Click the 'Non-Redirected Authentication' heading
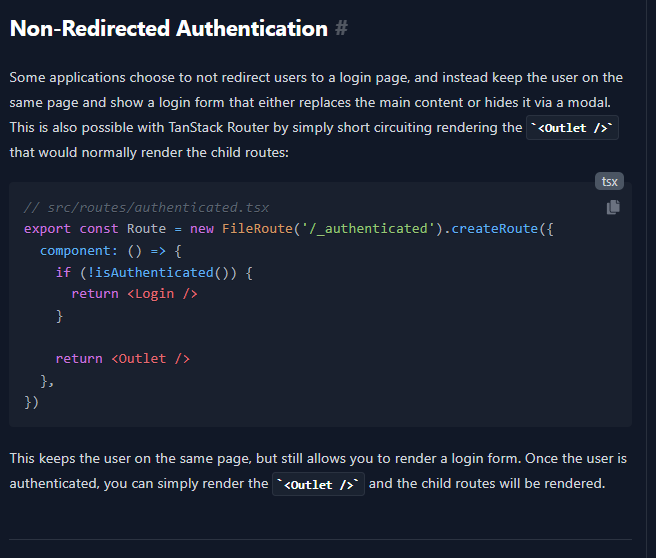This screenshot has width=656, height=558. (x=169, y=28)
